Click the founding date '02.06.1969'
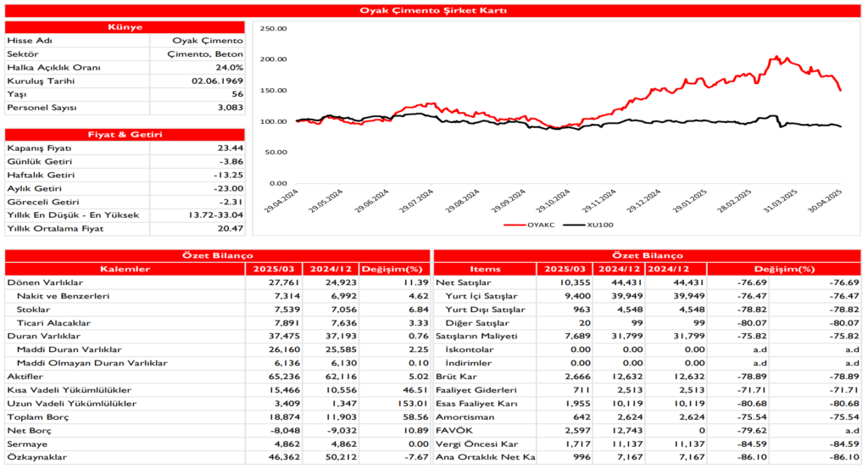 pos(218,81)
